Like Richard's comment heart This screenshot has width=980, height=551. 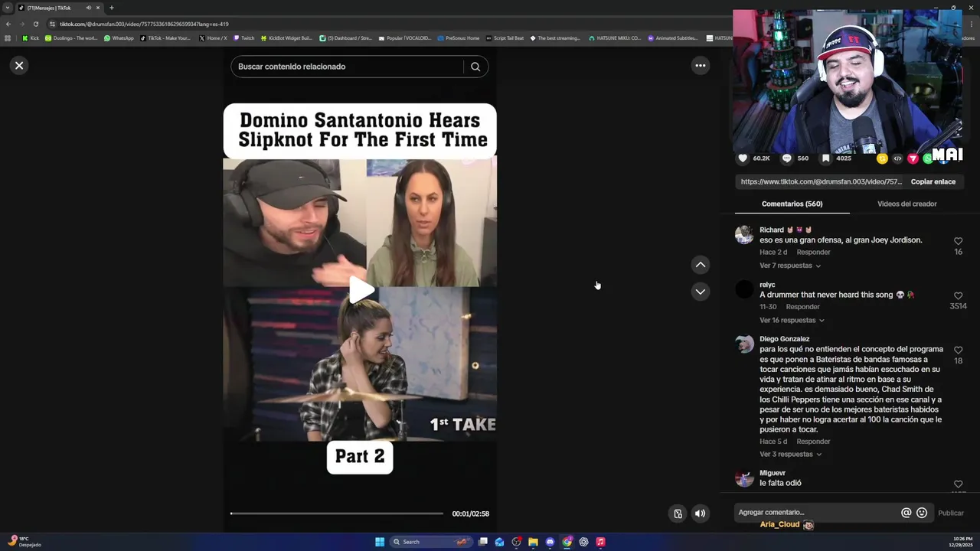point(958,241)
